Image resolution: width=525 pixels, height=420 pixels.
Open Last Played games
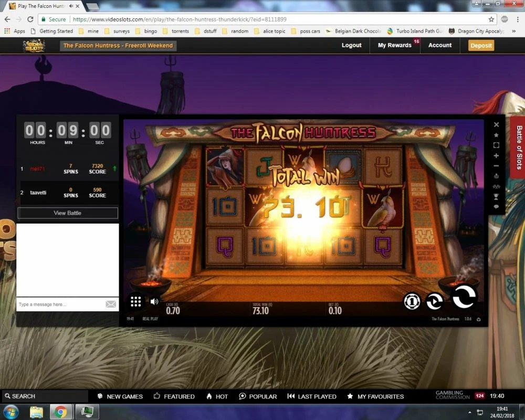pyautogui.click(x=312, y=396)
